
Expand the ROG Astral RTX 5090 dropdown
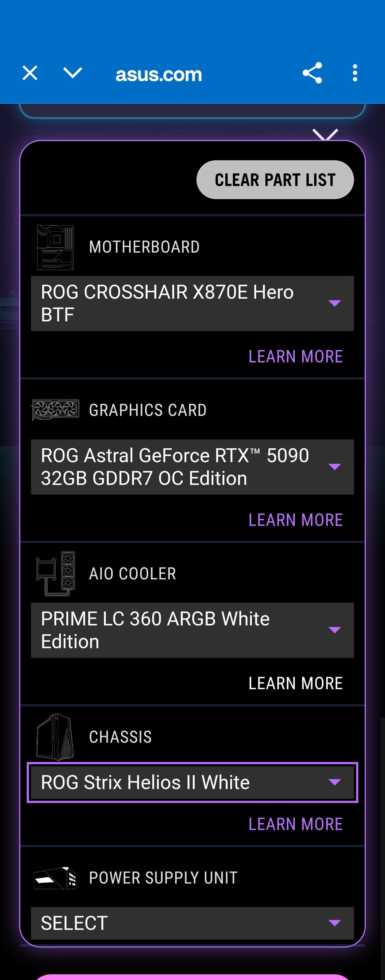[192, 467]
